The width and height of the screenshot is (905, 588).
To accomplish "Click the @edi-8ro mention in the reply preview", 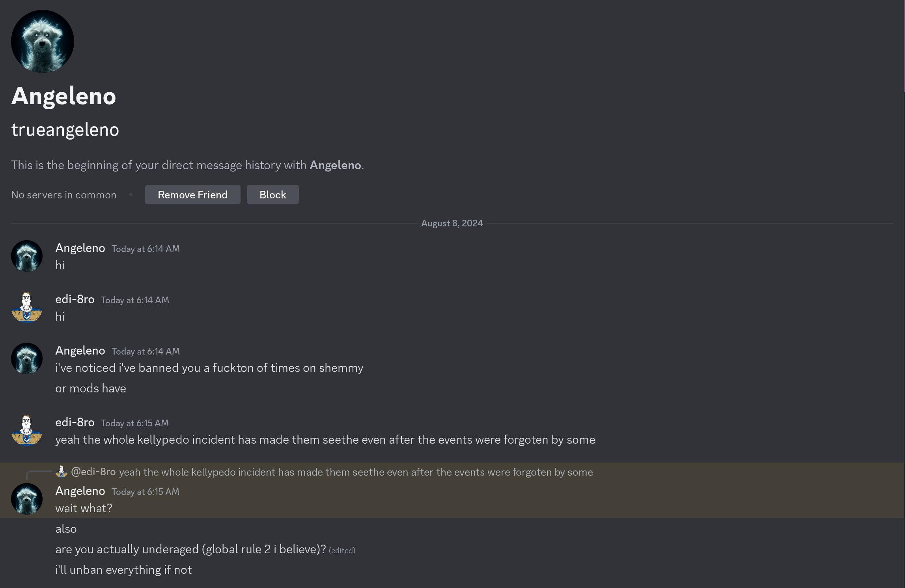I will tap(93, 472).
